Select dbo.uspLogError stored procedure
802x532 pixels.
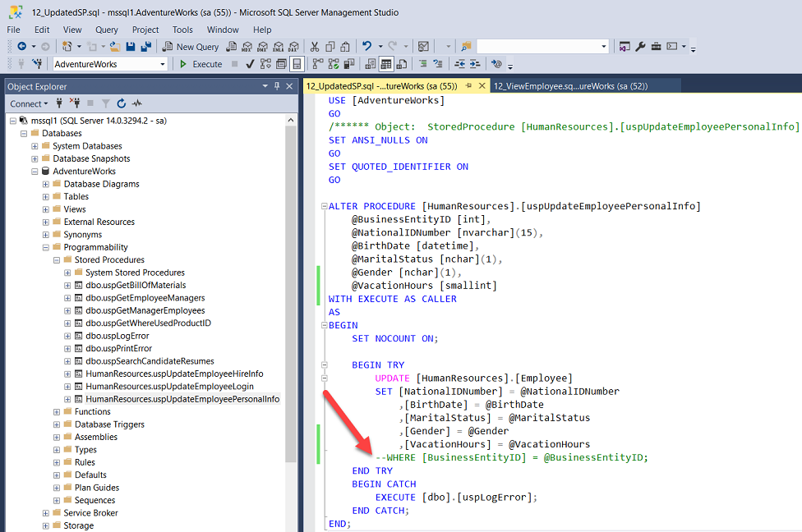118,336
